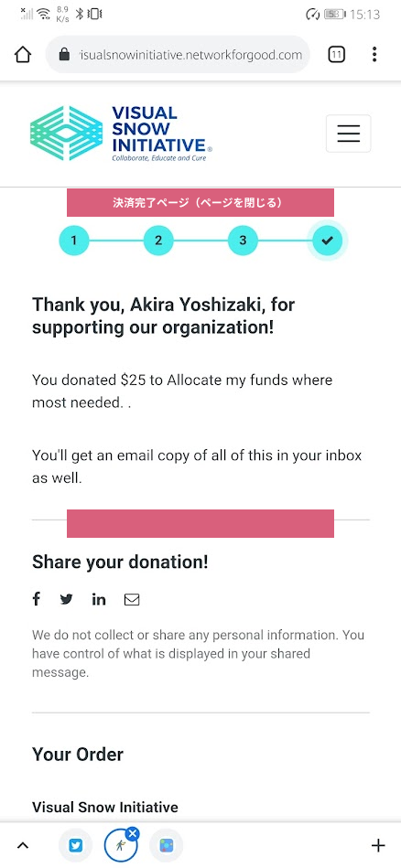Go to step 3 of the donation progress

[x=243, y=241]
